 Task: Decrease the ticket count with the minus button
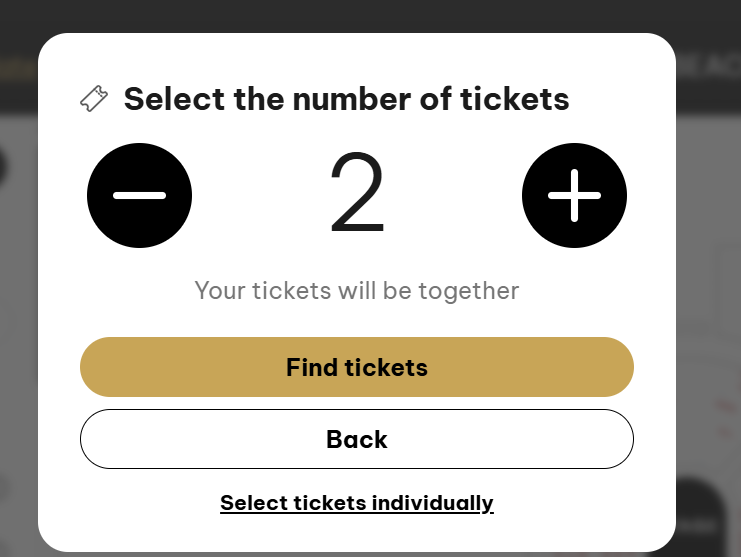pyautogui.click(x=139, y=195)
